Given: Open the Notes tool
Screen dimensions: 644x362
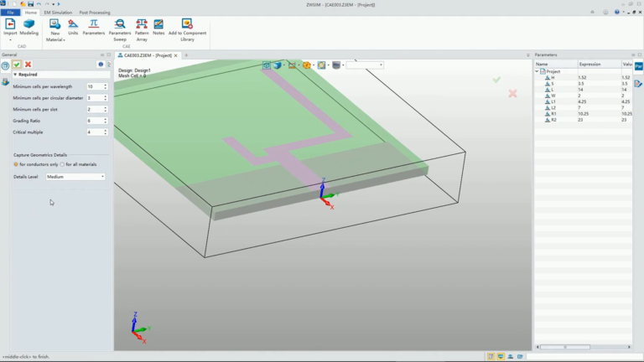Looking at the screenshot, I should click(158, 28).
